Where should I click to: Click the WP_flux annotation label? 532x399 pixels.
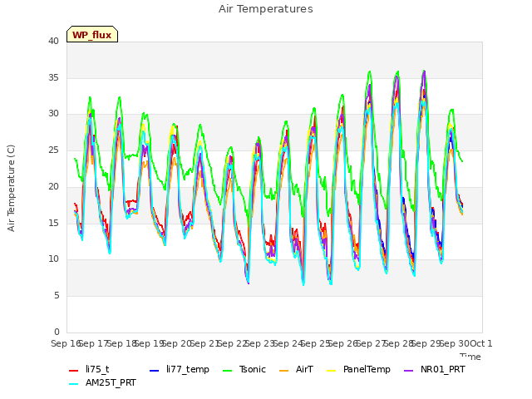point(92,35)
